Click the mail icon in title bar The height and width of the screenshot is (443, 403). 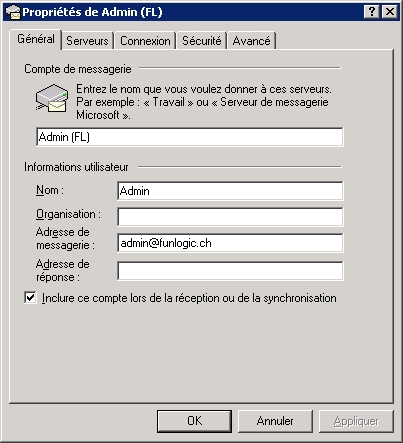[x=13, y=12]
